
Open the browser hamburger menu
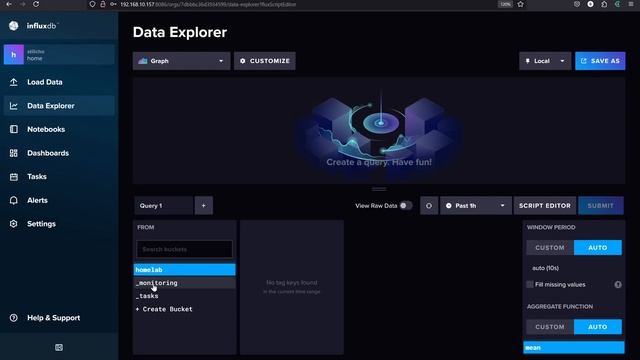point(631,4)
